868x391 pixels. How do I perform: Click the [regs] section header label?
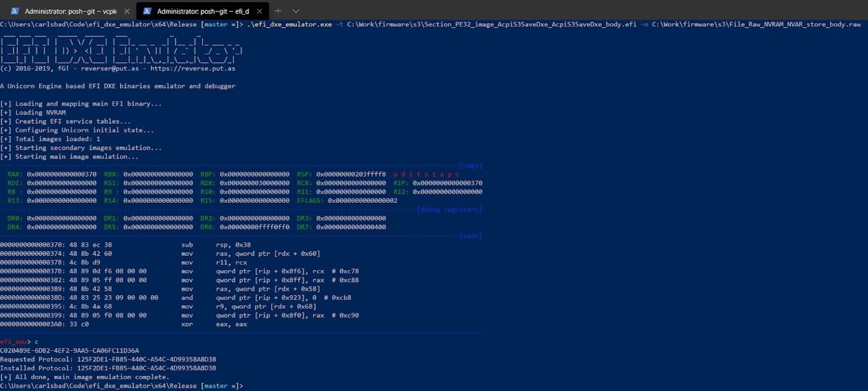click(x=471, y=166)
